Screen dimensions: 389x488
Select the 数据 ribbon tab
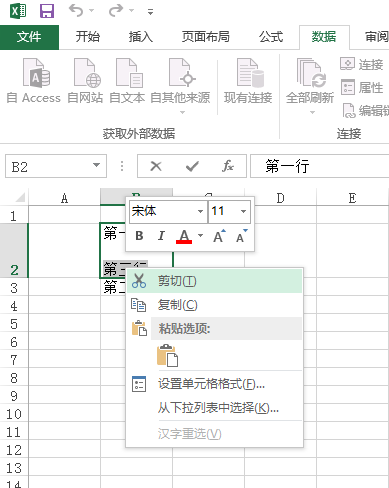pos(324,37)
